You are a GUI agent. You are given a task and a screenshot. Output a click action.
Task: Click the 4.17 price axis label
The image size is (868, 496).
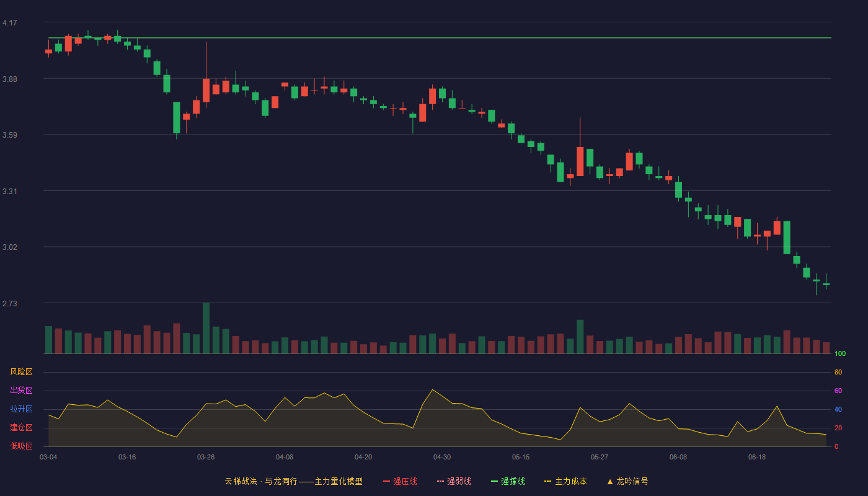[x=10, y=23]
